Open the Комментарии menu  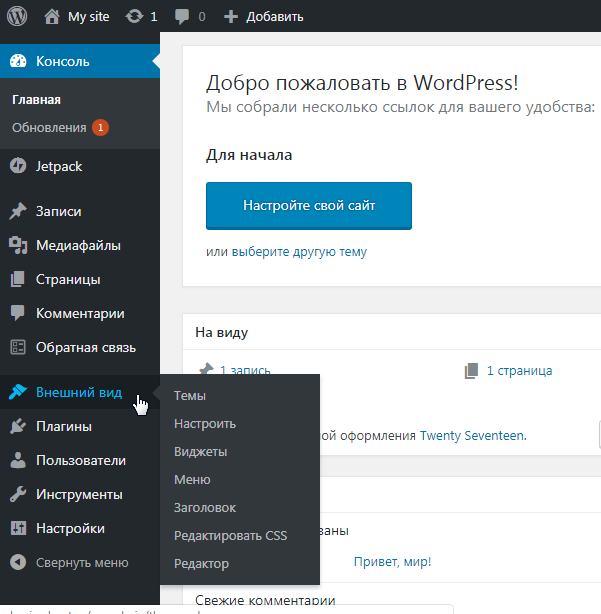(80, 313)
